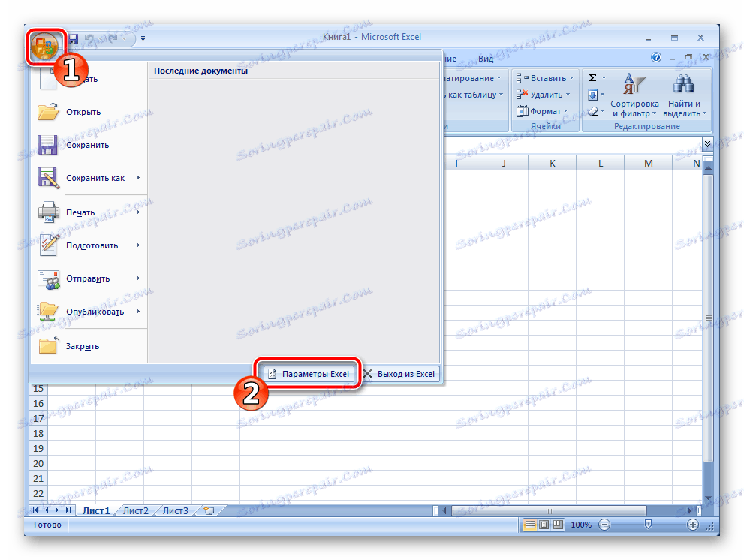744x560 pixels.
Task: Switch to Лист1 sheet tab
Action: 96,511
